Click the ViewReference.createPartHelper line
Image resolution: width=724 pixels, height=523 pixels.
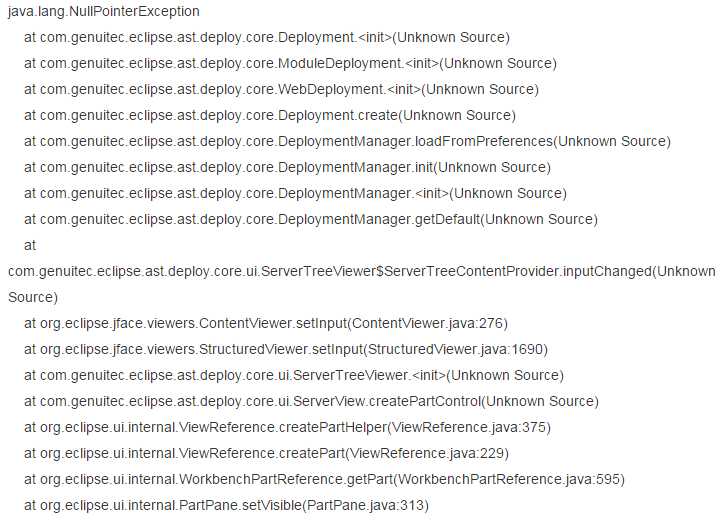point(287,427)
